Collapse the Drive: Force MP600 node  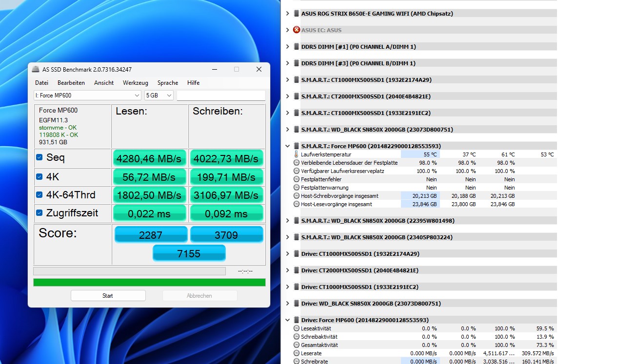pos(287,320)
